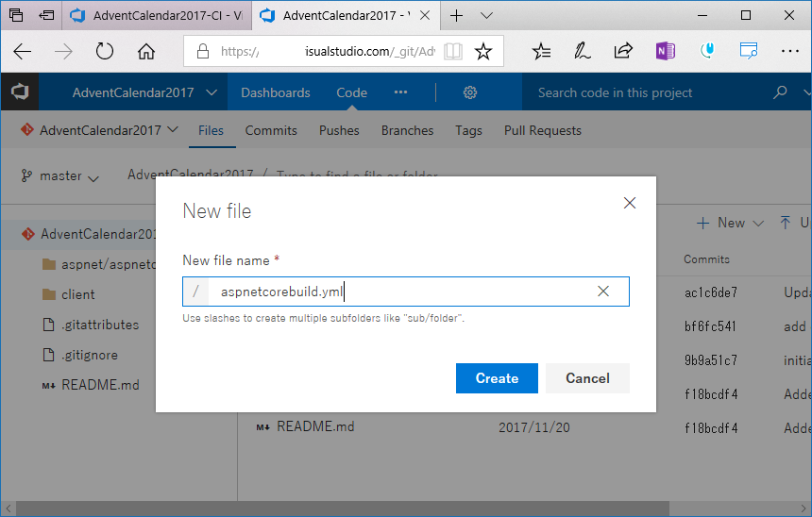Click README.md date 2017/11/20

[533, 427]
